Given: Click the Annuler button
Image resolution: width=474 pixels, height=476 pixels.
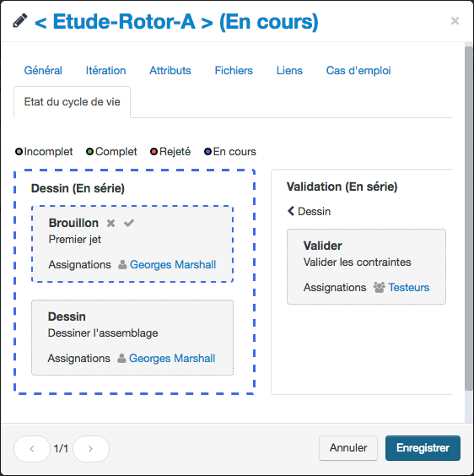Looking at the screenshot, I should pyautogui.click(x=348, y=448).
